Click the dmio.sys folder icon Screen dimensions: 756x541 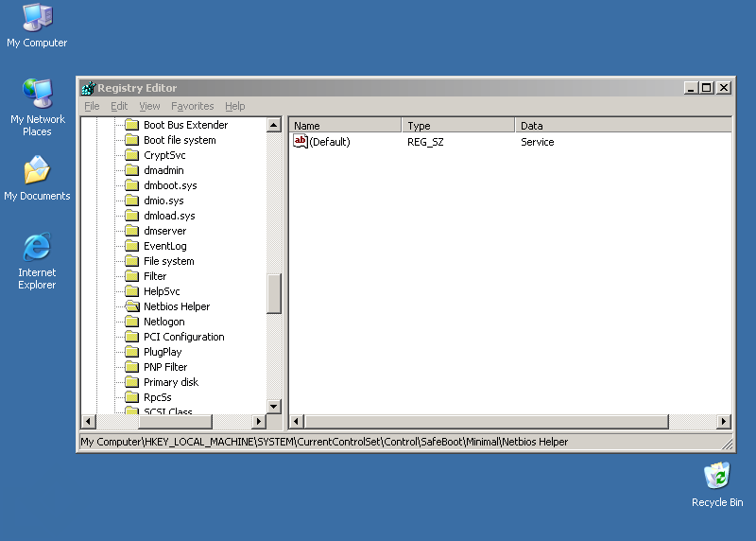coord(131,201)
